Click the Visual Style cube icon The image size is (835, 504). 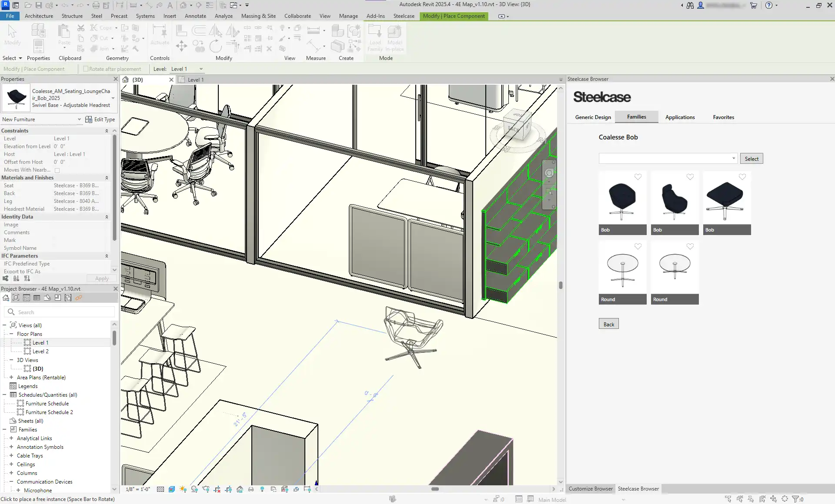click(x=172, y=489)
